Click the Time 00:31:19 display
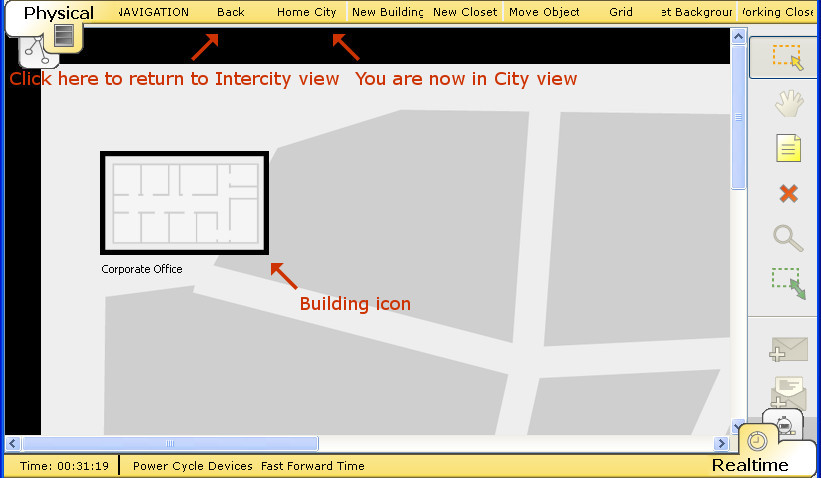Viewport: 821px width, 478px height. [64, 466]
